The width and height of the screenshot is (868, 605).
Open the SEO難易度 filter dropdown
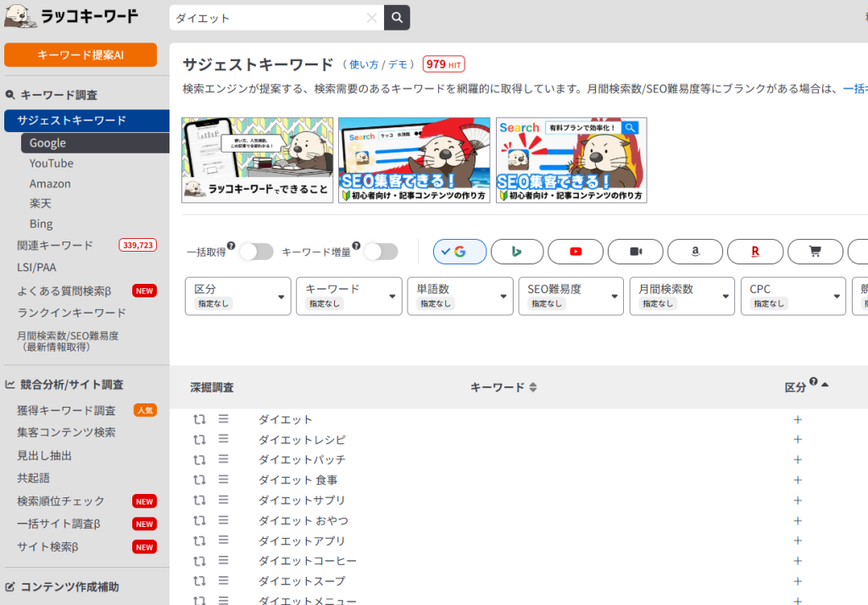click(x=570, y=296)
